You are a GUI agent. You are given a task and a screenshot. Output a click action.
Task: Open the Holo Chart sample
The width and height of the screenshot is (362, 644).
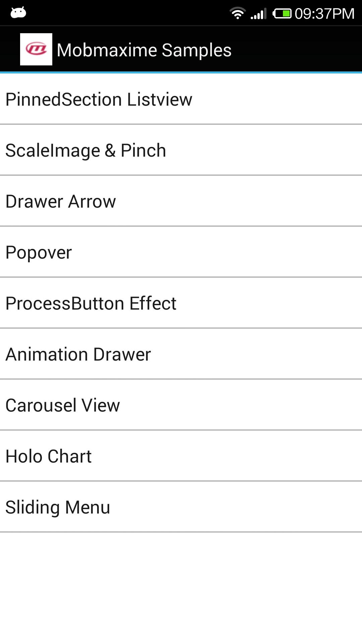click(x=48, y=456)
